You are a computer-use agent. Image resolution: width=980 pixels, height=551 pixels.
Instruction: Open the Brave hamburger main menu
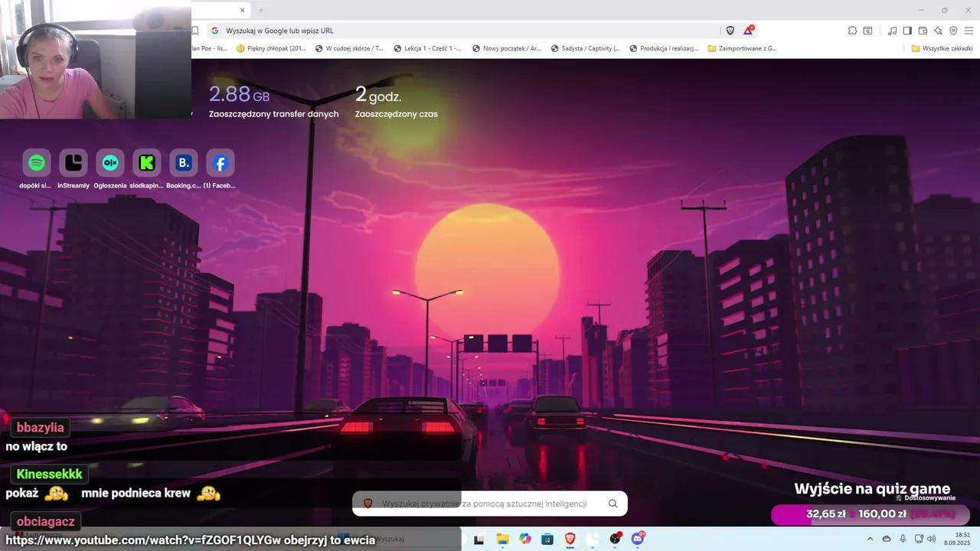tap(969, 31)
